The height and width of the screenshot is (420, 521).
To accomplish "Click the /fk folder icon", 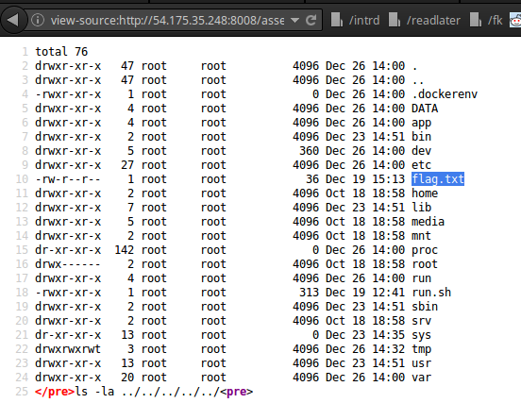I will tap(476, 20).
